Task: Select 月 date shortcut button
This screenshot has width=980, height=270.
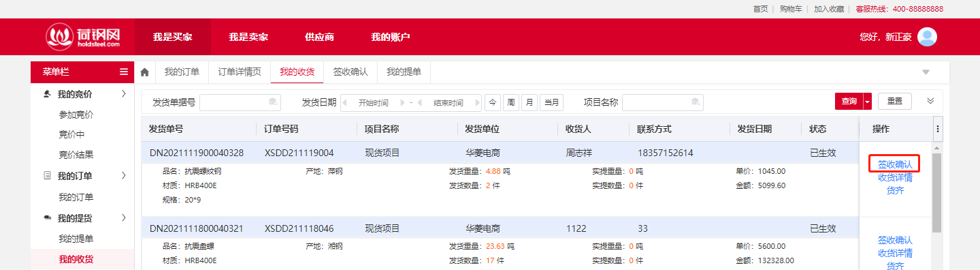Action: coord(529,102)
